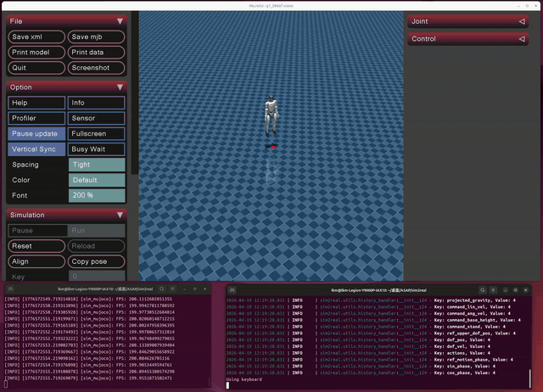This screenshot has height=392, width=543.
Task: Collapse the Option section arrow
Action: tap(120, 87)
